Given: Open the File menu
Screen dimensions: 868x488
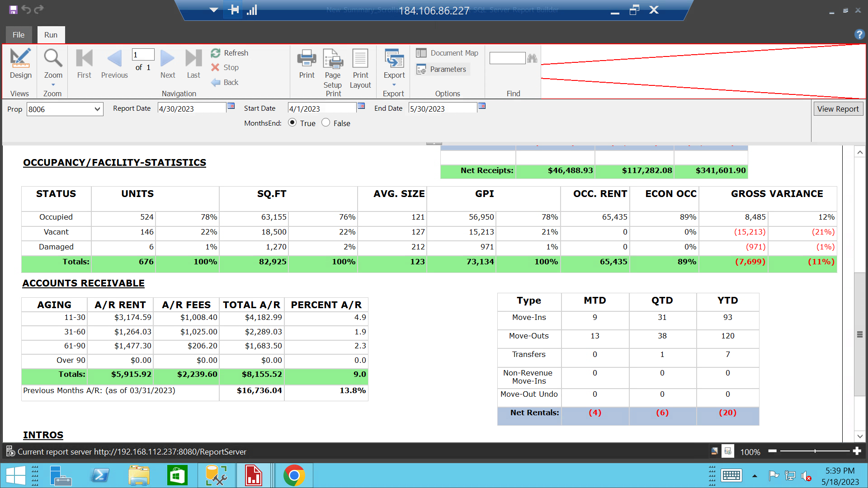Looking at the screenshot, I should 19,35.
